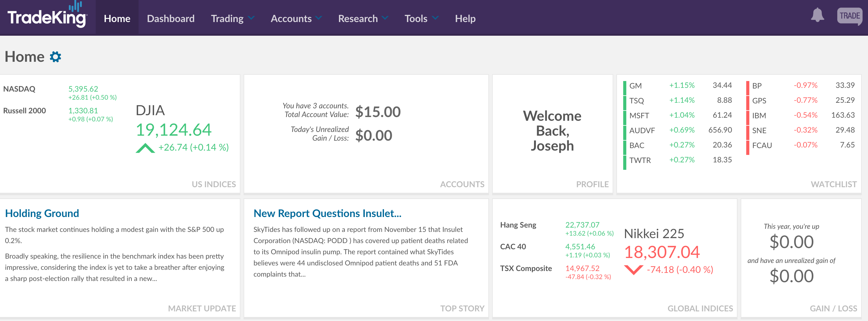
Task: Expand the Tools dropdown menu
Action: [x=421, y=19]
